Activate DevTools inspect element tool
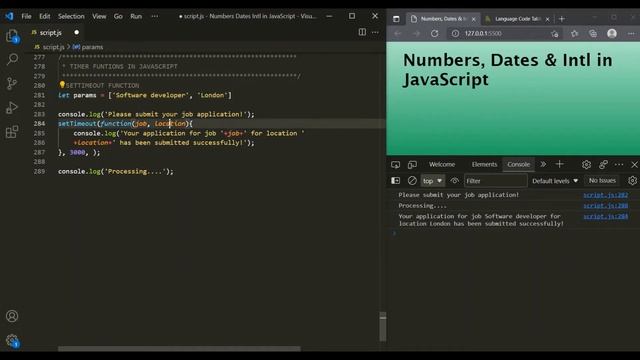The width and height of the screenshot is (640, 360). (396, 164)
